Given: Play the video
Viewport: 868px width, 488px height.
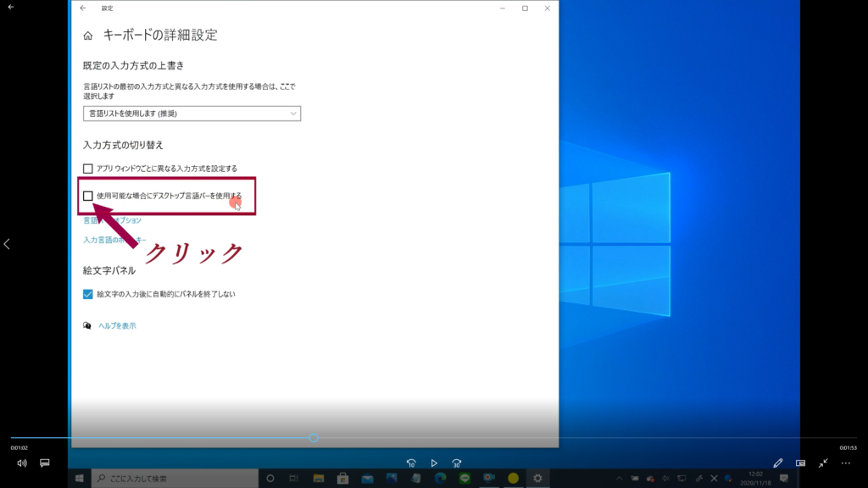Looking at the screenshot, I should pyautogui.click(x=434, y=463).
